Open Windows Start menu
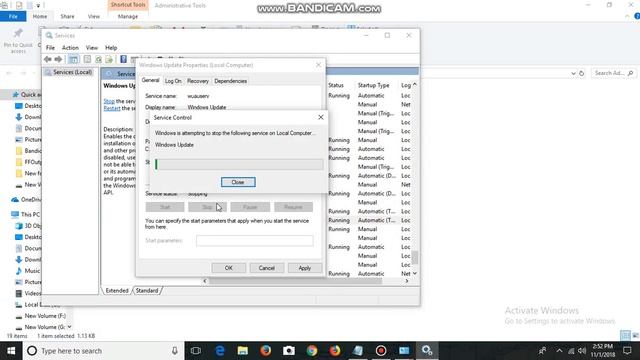640x360 pixels. pos(11,351)
